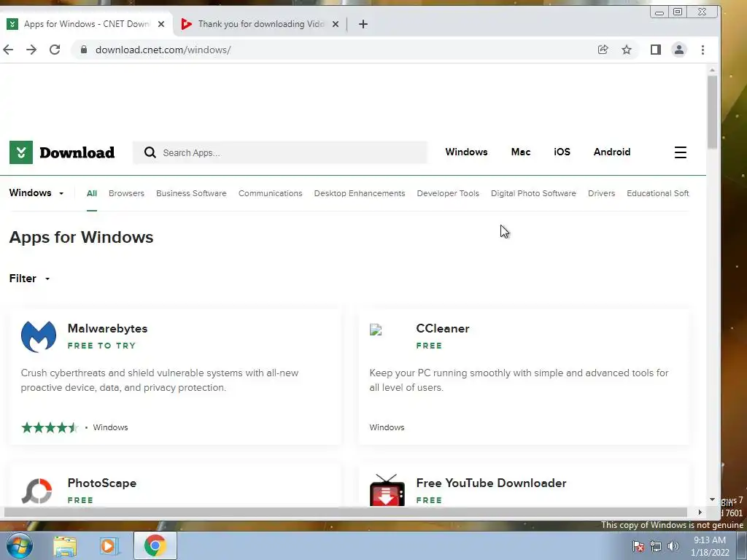The image size is (747, 560).
Task: Select the Digital Photo Software category
Action: [533, 193]
